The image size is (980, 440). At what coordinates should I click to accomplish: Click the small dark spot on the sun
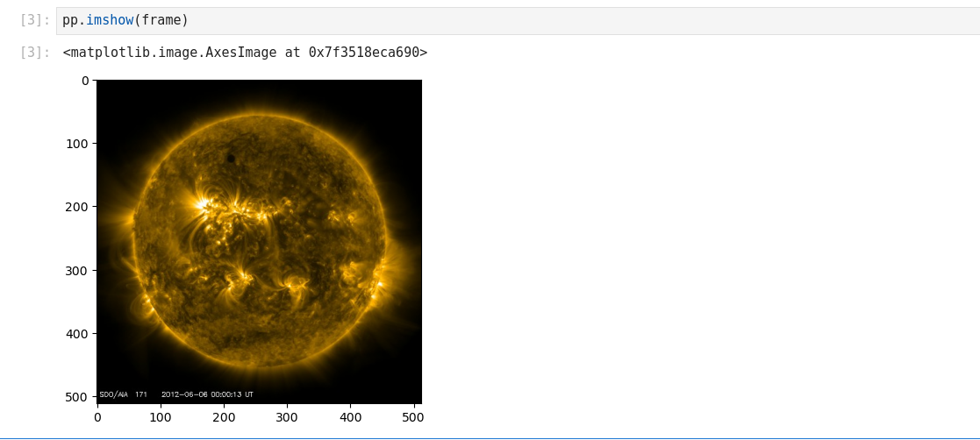coord(231,158)
